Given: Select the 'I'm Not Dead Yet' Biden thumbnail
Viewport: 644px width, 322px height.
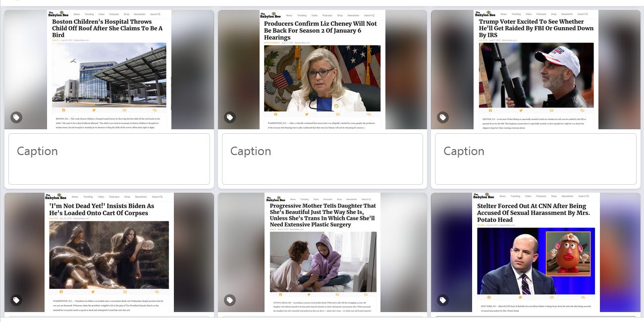Looking at the screenshot, I should (109, 252).
